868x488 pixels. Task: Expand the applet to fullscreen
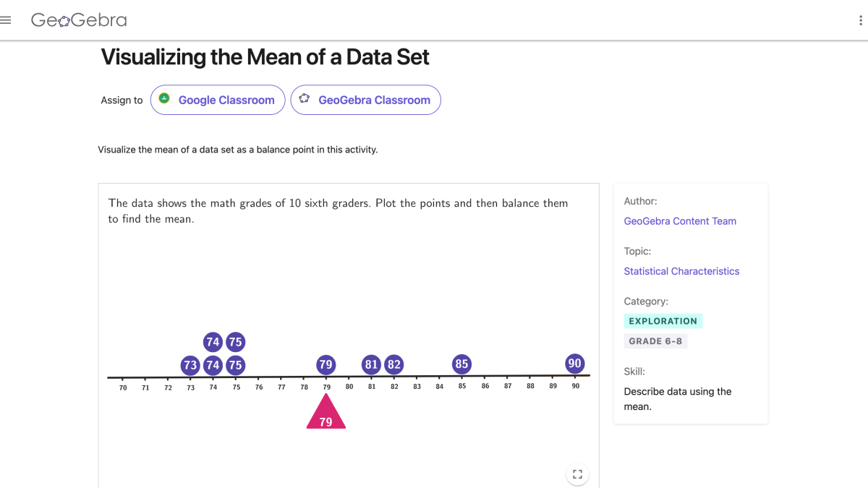(577, 474)
